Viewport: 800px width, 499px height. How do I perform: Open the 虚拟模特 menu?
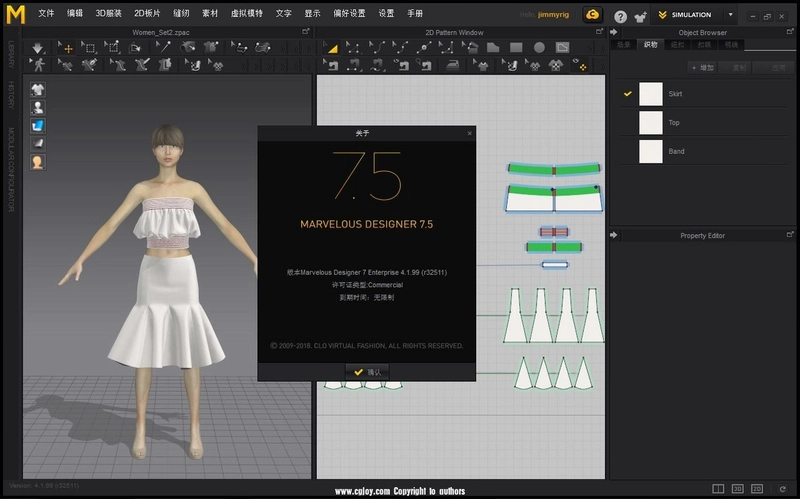[x=246, y=13]
